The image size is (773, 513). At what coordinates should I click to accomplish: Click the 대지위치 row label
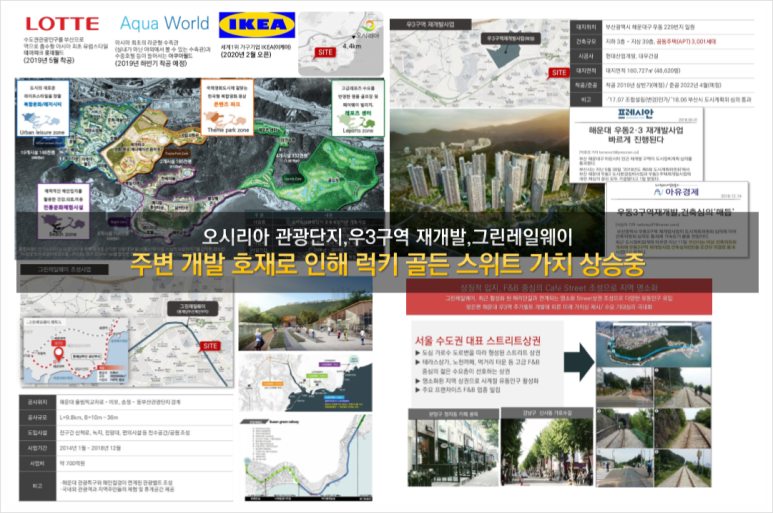pos(586,27)
